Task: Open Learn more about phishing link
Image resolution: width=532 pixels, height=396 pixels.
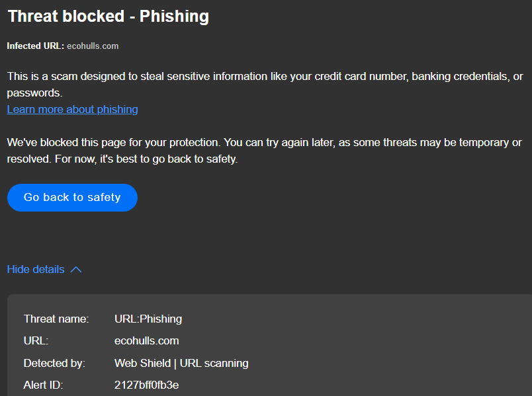Action: click(72, 110)
